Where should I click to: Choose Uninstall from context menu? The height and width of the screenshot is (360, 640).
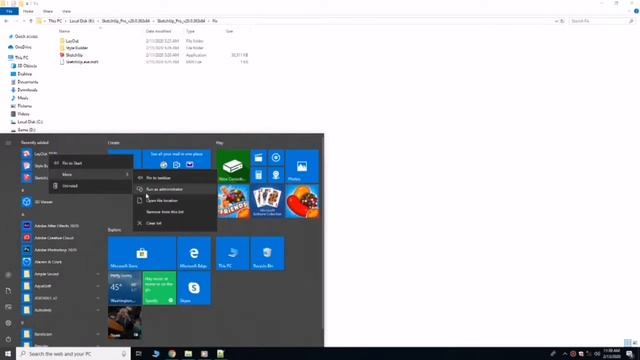[x=91, y=186]
